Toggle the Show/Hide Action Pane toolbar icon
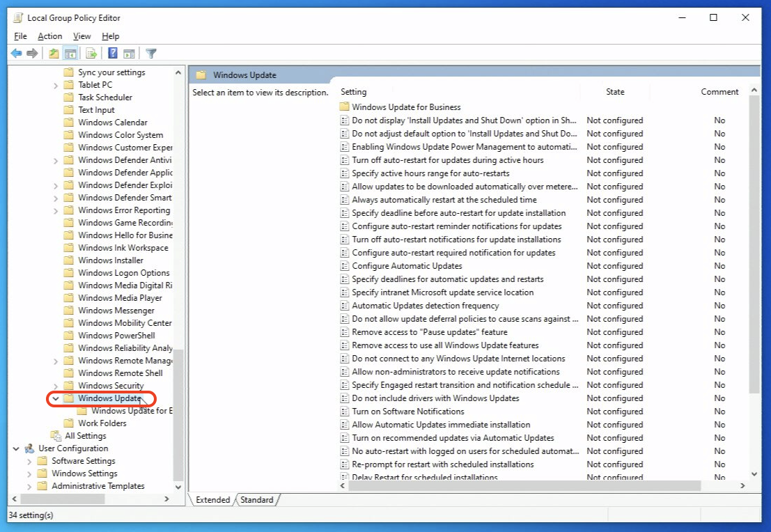This screenshot has height=532, width=771. coord(130,53)
